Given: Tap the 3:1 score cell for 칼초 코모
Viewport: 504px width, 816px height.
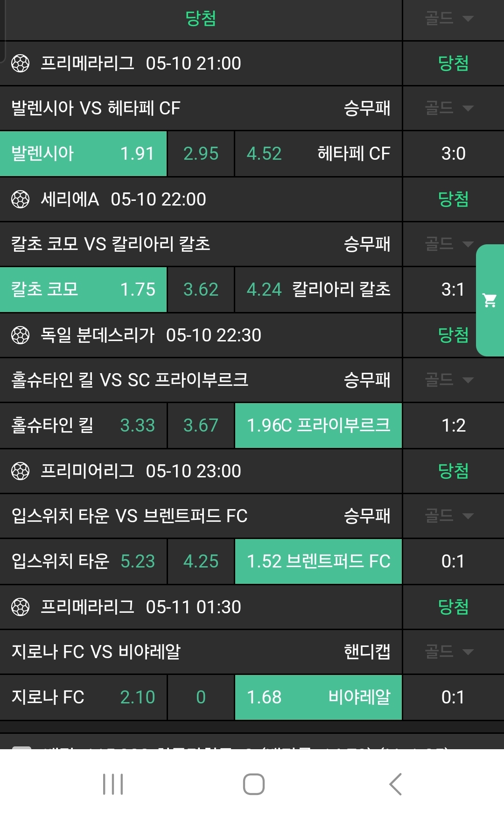Looking at the screenshot, I should pos(453,290).
